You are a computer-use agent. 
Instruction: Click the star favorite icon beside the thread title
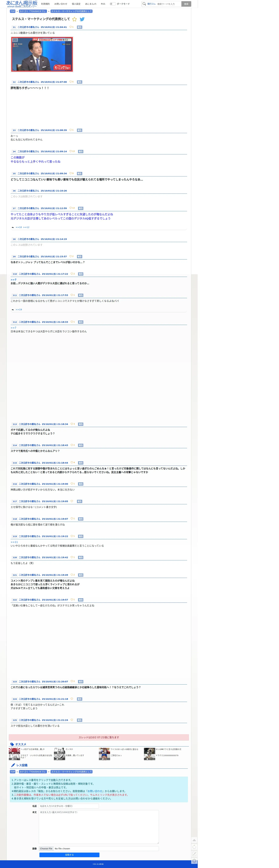point(75,19)
